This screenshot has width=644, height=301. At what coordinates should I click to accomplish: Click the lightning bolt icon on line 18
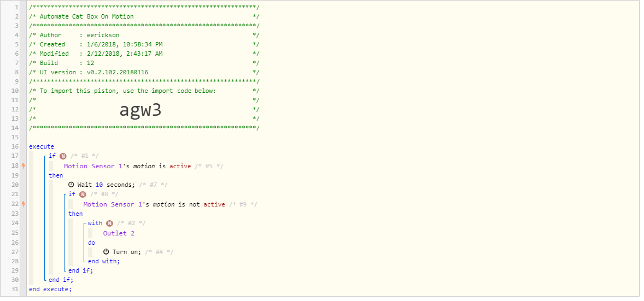click(x=24, y=166)
